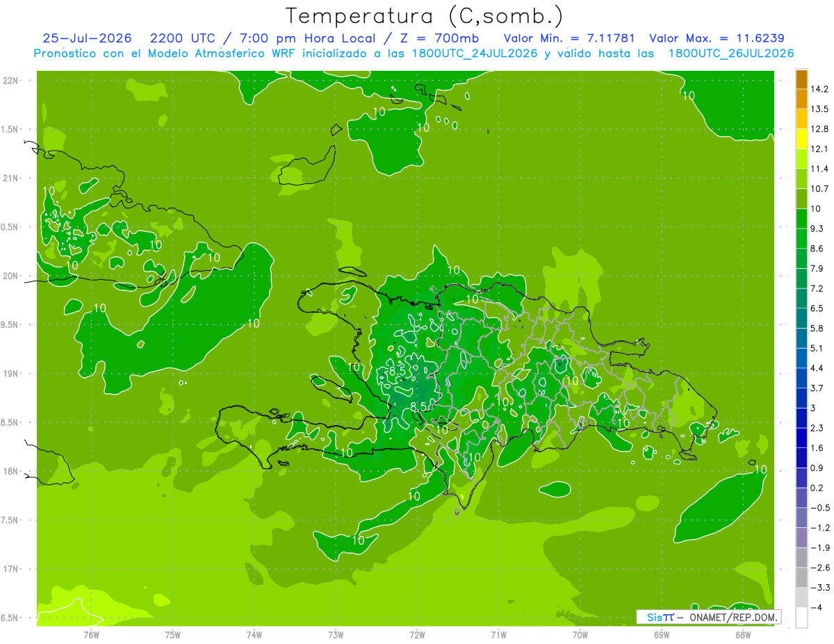Screen dimensions: 834x644
Task: Click the "20N" latitude label
Action: click(10, 276)
